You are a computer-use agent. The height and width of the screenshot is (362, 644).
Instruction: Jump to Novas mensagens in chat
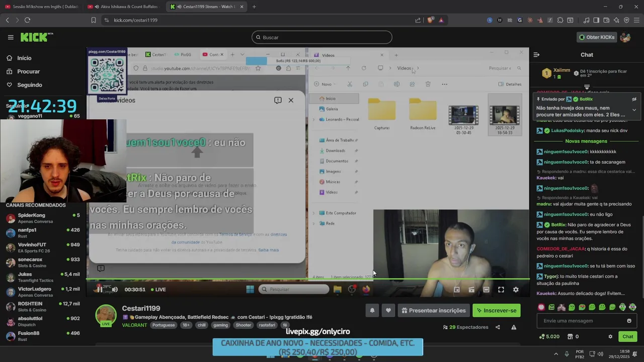[587, 141]
